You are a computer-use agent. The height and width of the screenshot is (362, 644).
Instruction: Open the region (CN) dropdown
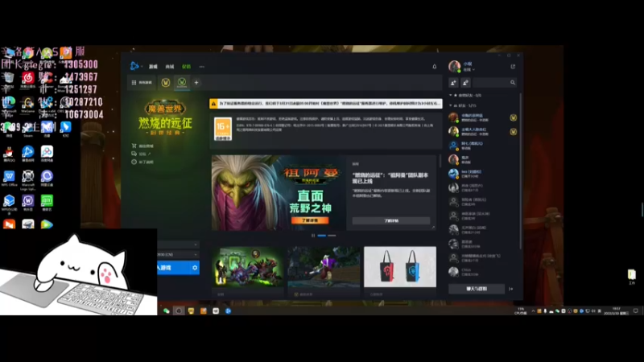click(x=178, y=254)
